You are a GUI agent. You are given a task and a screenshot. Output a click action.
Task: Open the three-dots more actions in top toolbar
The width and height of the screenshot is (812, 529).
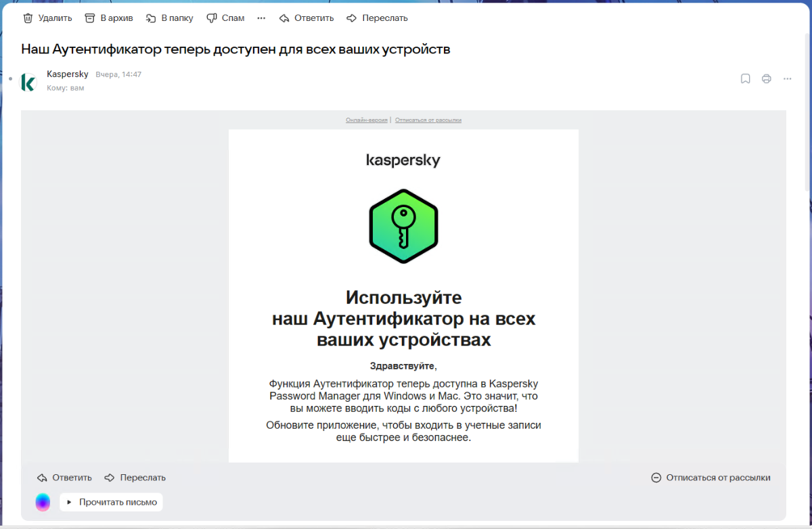261,18
